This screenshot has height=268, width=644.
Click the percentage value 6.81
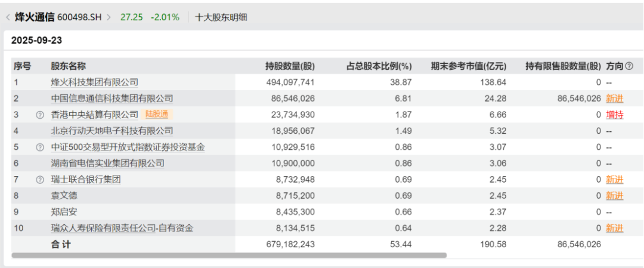coord(404,98)
